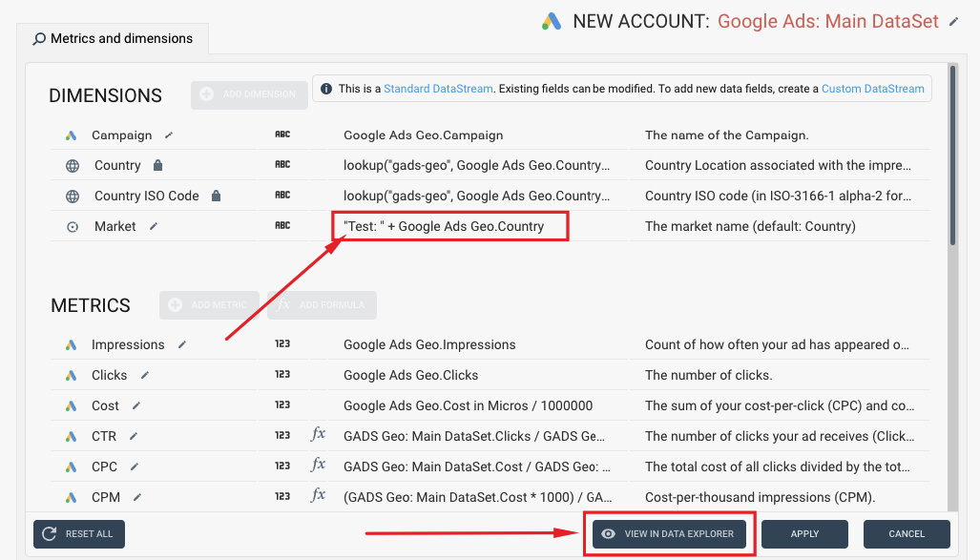
Task: Click the Google Ads logo in the header
Action: point(552,21)
